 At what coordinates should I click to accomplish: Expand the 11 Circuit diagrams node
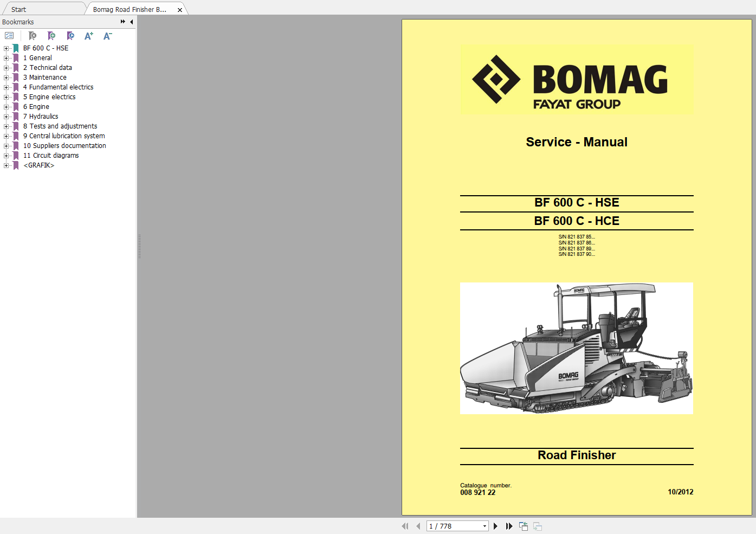click(x=6, y=156)
